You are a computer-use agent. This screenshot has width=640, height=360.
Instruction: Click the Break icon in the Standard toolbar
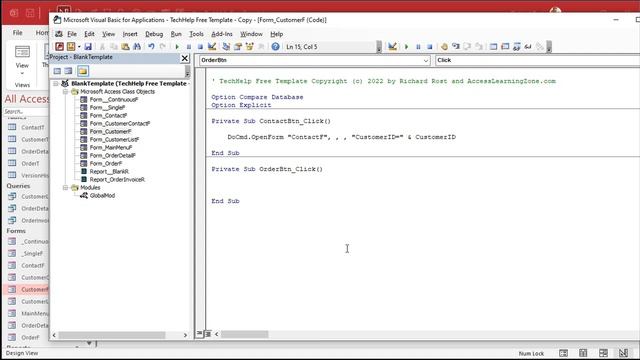click(x=189, y=47)
